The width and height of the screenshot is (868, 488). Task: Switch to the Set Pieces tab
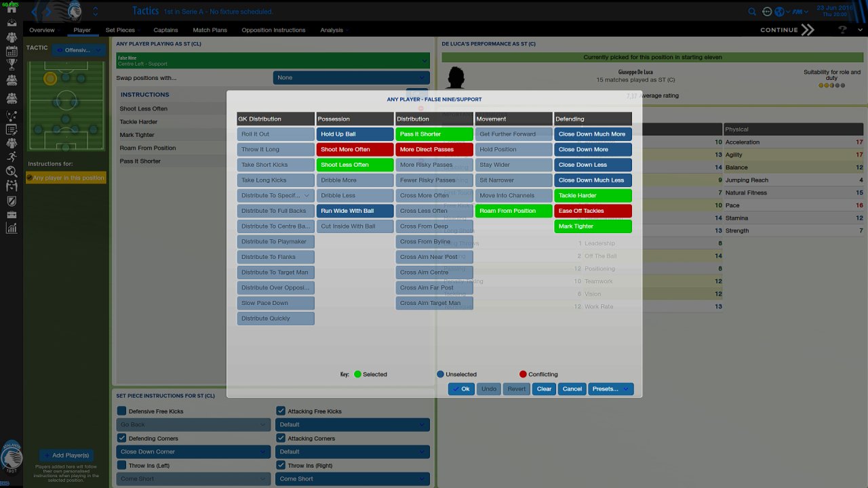coord(120,30)
